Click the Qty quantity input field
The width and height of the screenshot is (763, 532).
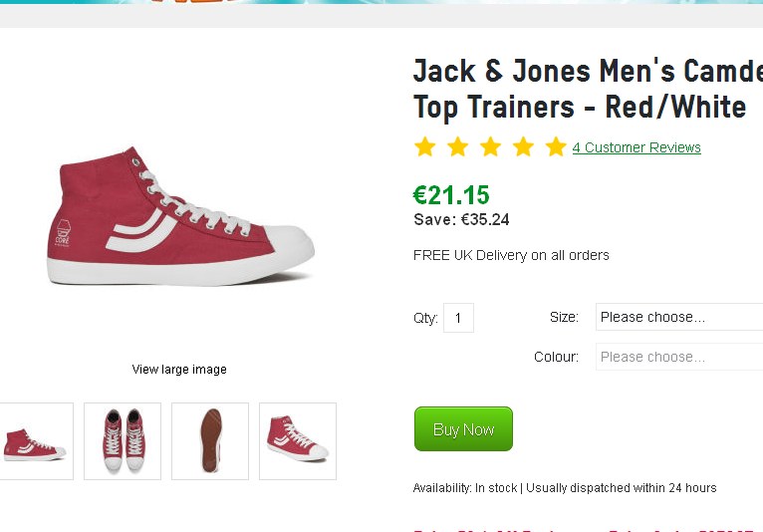click(458, 318)
